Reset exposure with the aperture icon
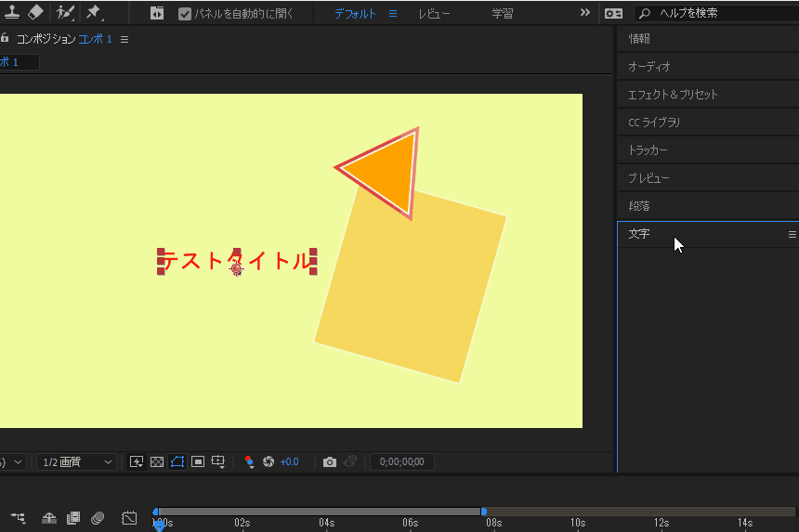This screenshot has height=532, width=799. (x=269, y=461)
